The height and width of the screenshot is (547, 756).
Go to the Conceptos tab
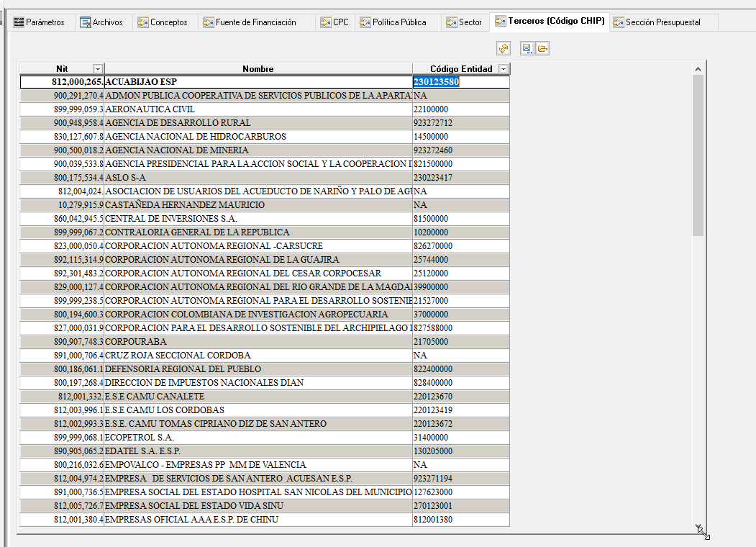click(163, 22)
